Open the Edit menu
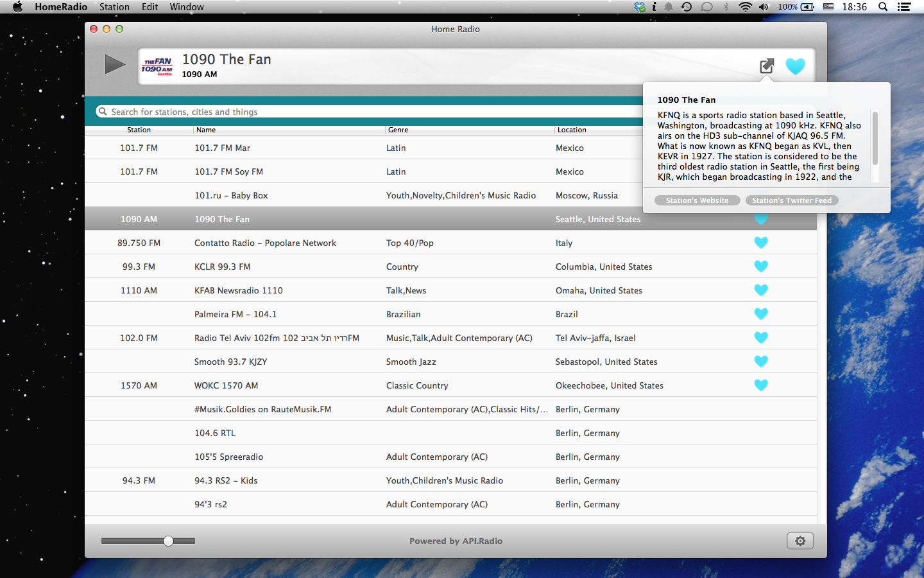 coord(150,7)
